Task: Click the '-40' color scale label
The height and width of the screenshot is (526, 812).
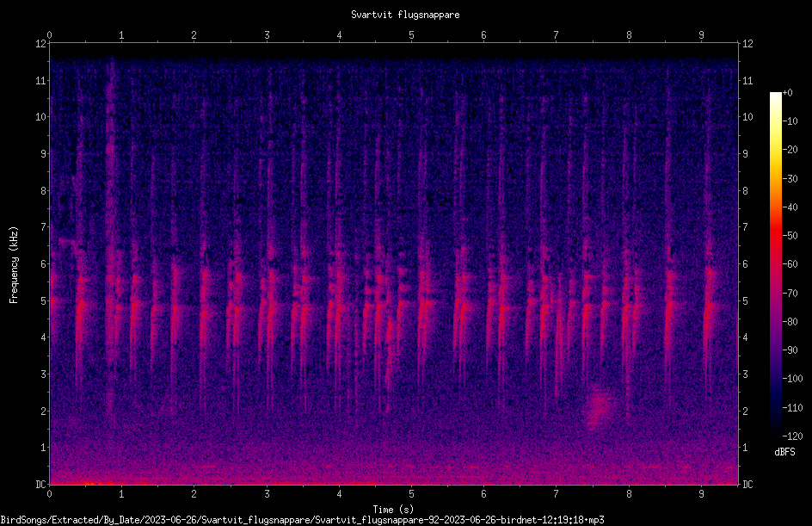Action: click(x=790, y=207)
